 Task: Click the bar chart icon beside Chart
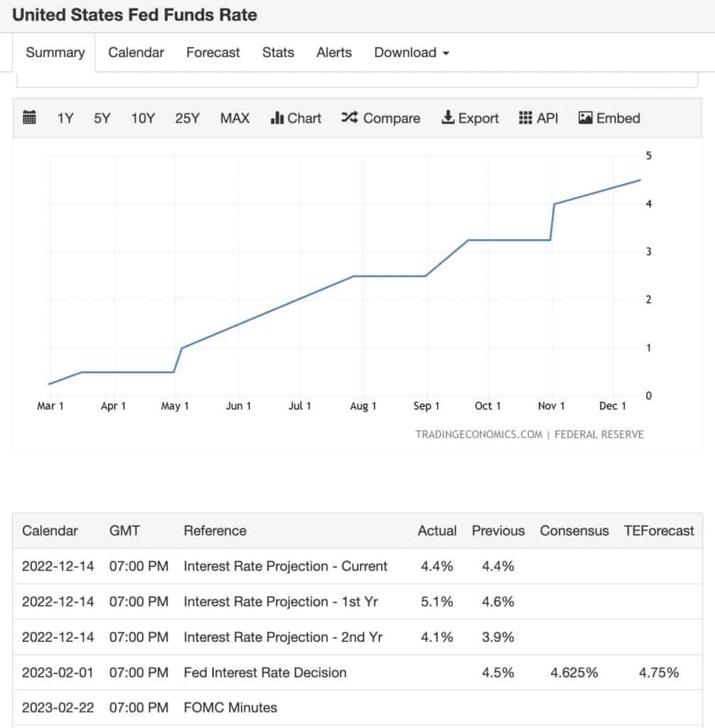(276, 118)
